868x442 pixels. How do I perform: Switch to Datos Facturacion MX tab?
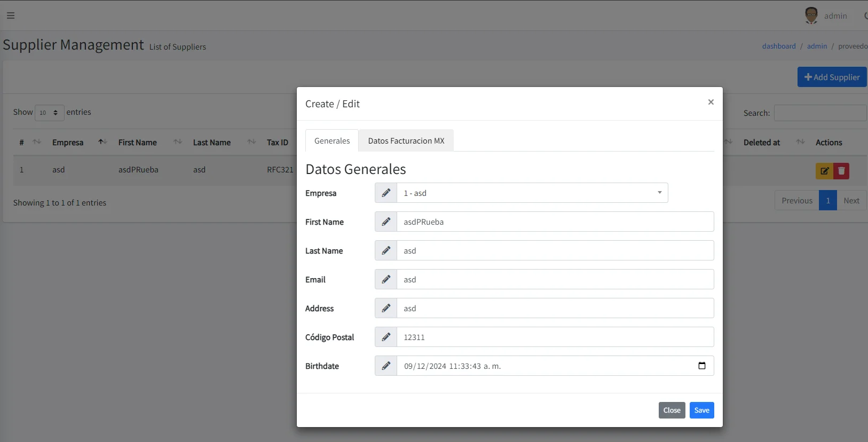pos(406,141)
